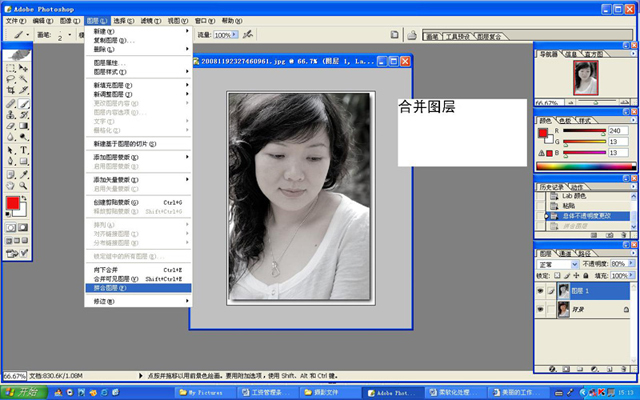Select the Move tool
Screen dimensions: 640x400
tap(23, 67)
